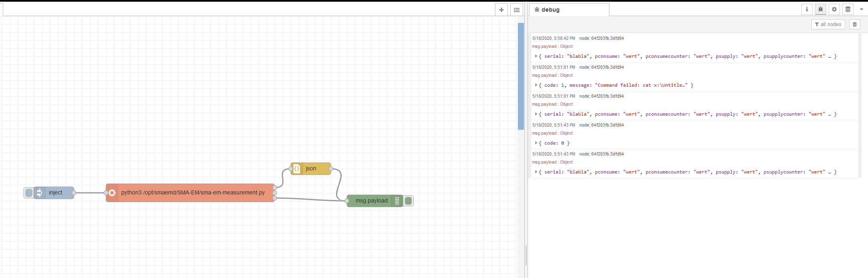The width and height of the screenshot is (868, 278).
Task: Click the exec node middle output port
Action: click(x=275, y=193)
